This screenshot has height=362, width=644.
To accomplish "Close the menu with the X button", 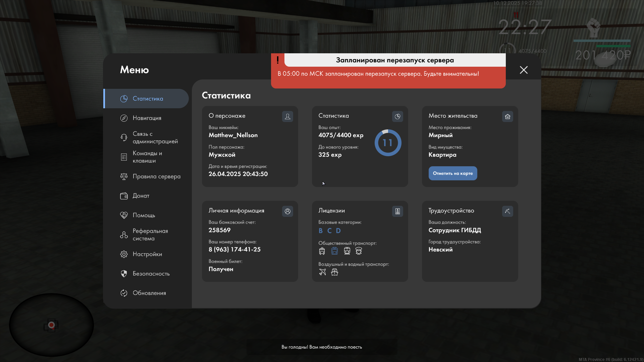I will coord(524,70).
